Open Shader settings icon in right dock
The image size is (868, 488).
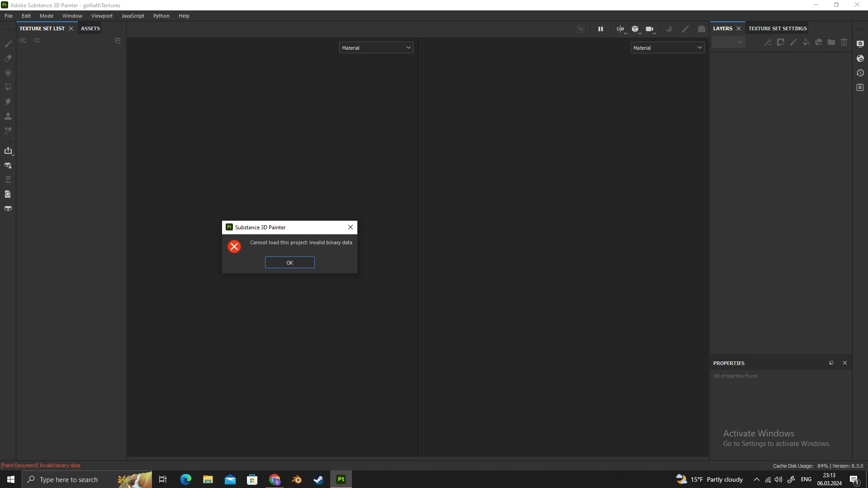point(860,58)
